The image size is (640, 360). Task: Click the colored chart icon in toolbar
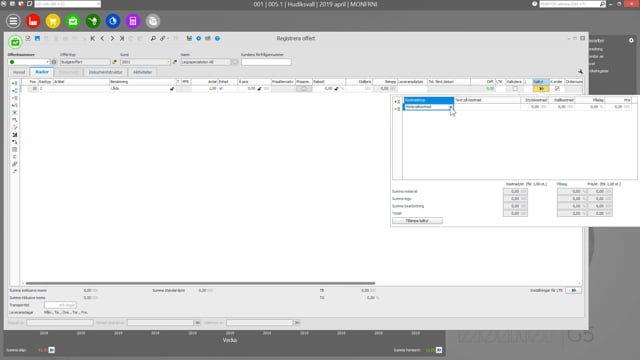(189, 38)
